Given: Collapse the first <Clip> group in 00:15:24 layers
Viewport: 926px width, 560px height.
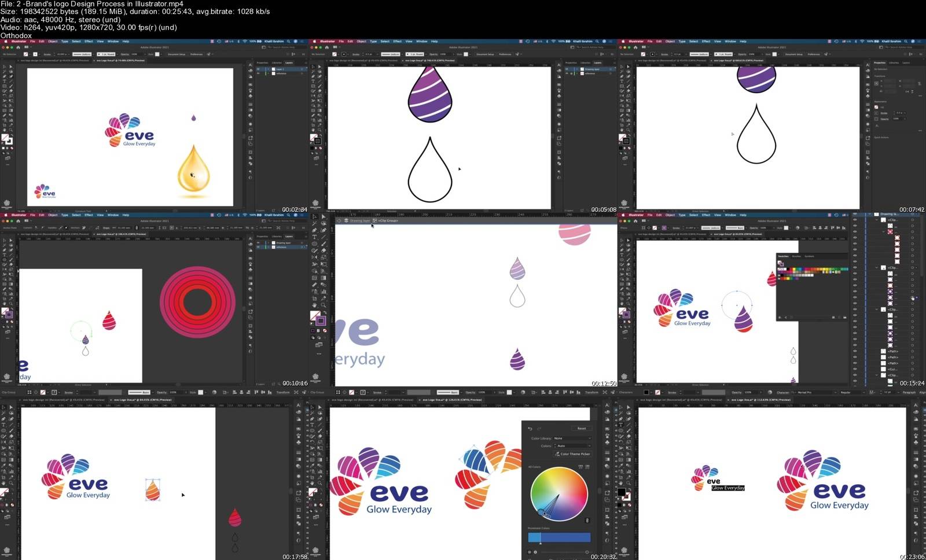Looking at the screenshot, I should 877,220.
